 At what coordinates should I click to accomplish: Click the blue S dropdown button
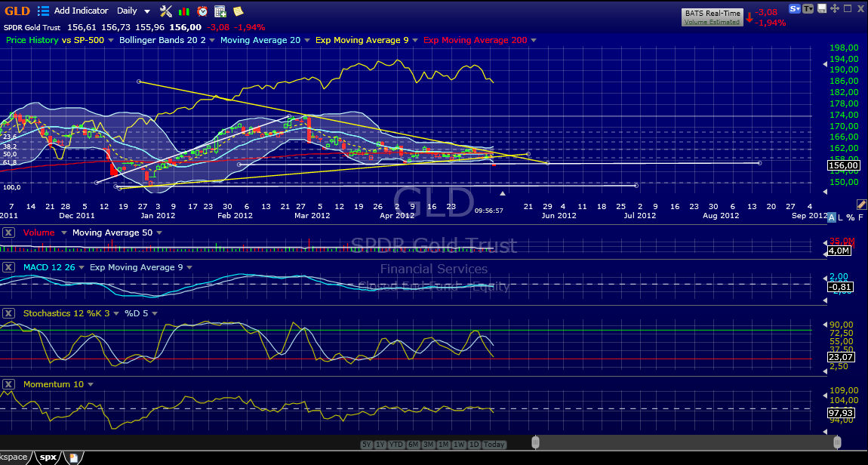(795, 8)
